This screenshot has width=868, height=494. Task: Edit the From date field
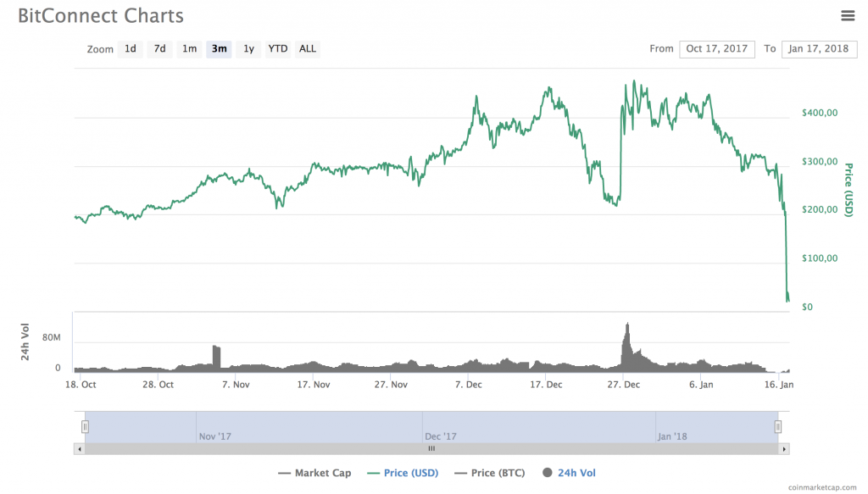tap(717, 48)
